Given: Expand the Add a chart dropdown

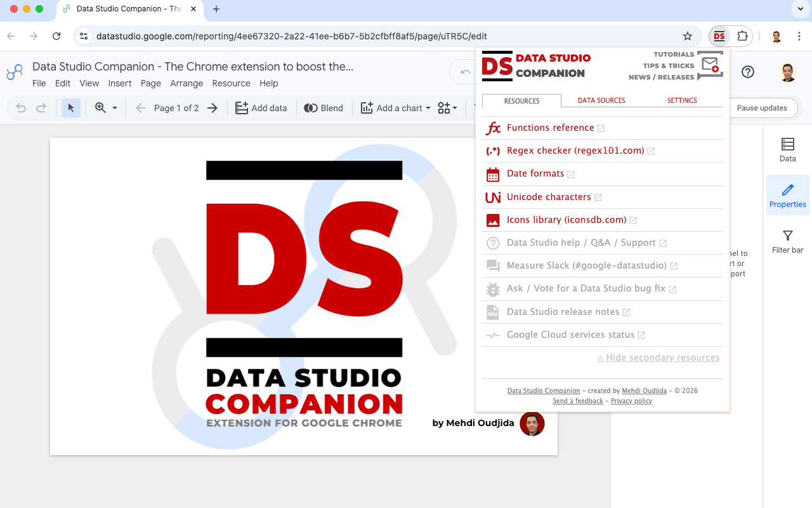Looking at the screenshot, I should (428, 108).
